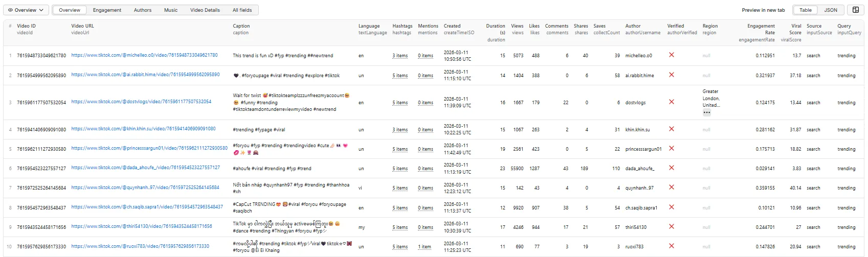
Task: Open the khin.khin.su TikTok video URL
Action: (143, 129)
